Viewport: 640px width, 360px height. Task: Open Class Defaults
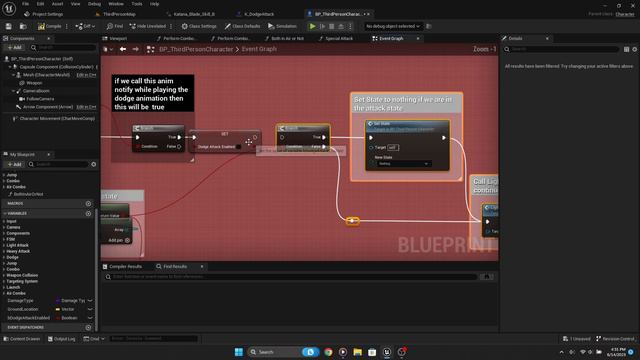point(242,26)
